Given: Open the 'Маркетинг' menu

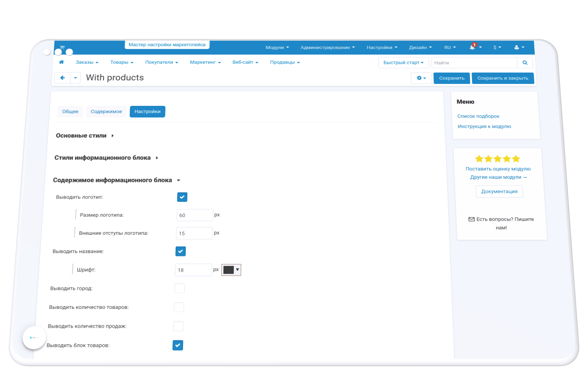Looking at the screenshot, I should pos(205,62).
